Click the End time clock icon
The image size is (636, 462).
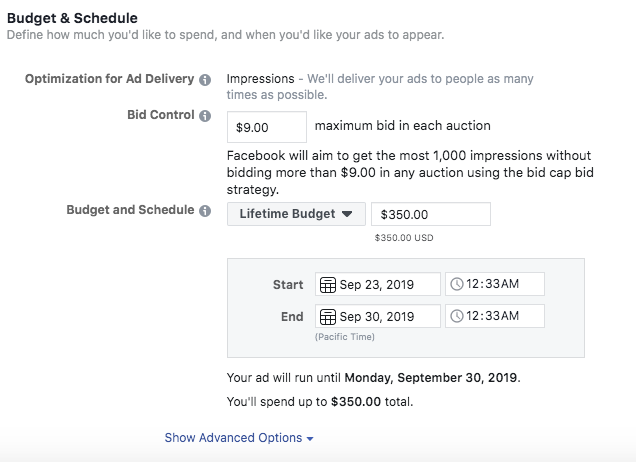457,316
